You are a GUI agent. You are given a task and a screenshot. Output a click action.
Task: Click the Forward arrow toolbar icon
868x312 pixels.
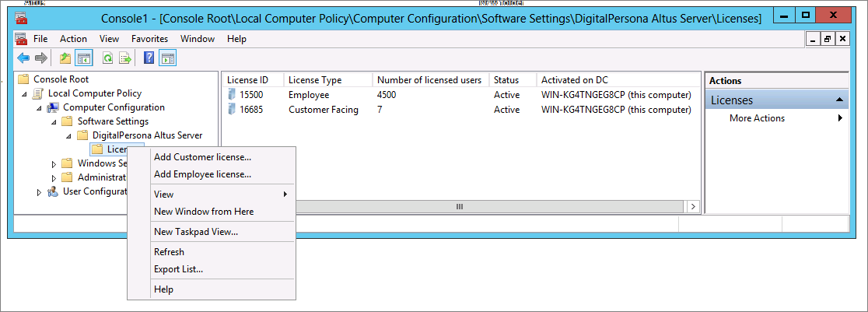point(40,58)
